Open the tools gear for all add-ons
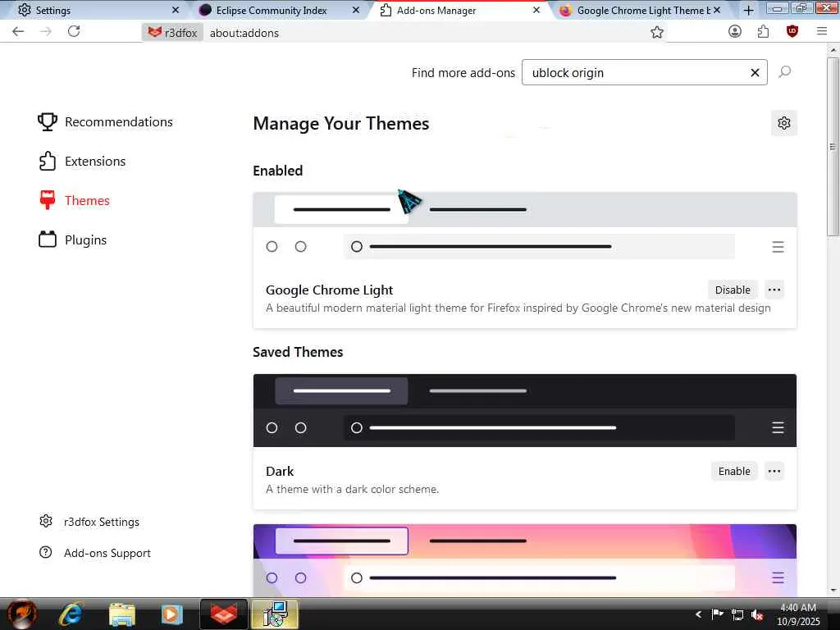This screenshot has height=630, width=840. coord(784,123)
